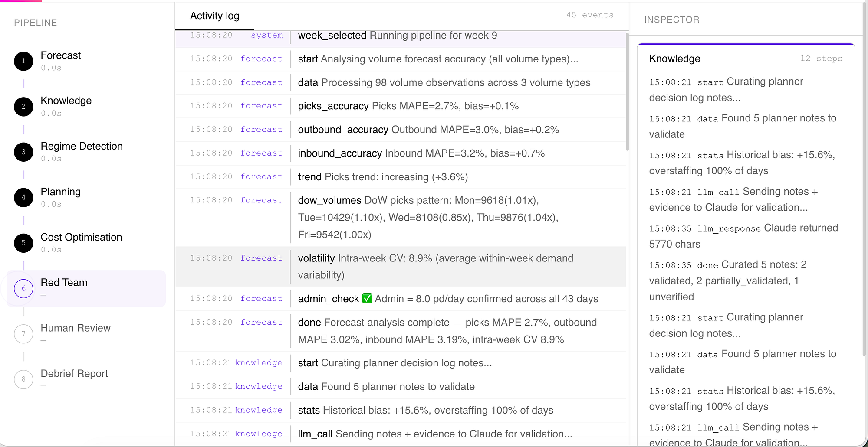Screen dimensions: 868x447
Task: Select the 'Processing 98 volume observations' row
Action: (x=401, y=82)
